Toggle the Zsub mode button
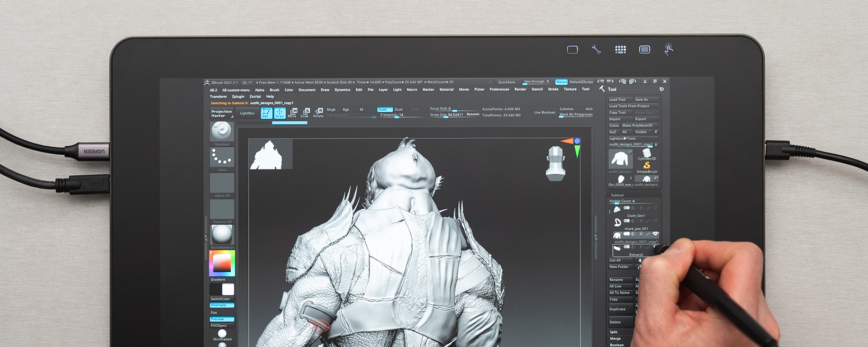Image resolution: width=868 pixels, height=347 pixels. tap(399, 109)
